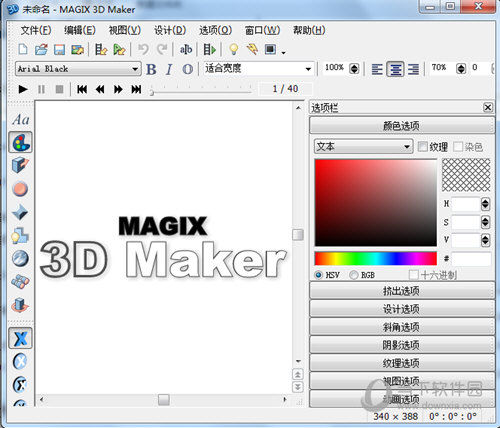The height and width of the screenshot is (428, 500).
Task: Select the Aa text tool
Action: coord(21,119)
